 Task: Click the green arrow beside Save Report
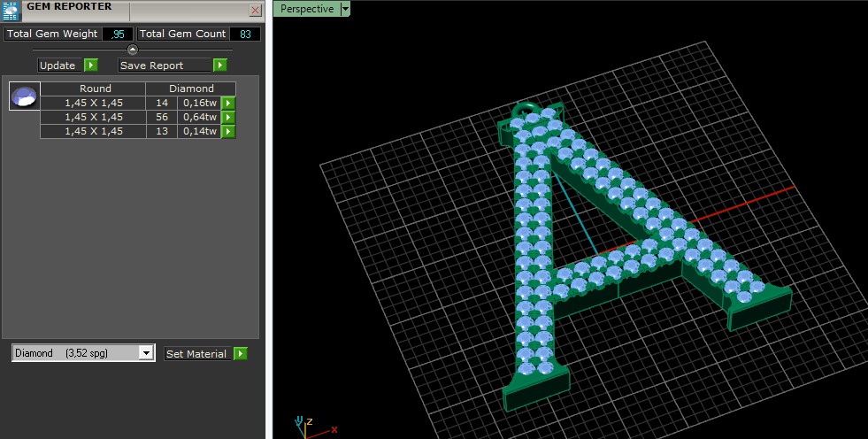click(x=220, y=65)
